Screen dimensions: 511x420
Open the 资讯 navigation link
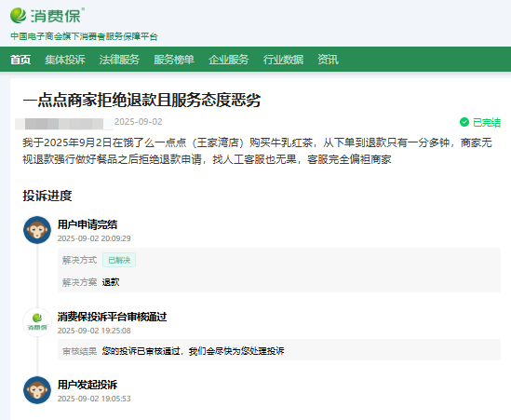click(329, 60)
